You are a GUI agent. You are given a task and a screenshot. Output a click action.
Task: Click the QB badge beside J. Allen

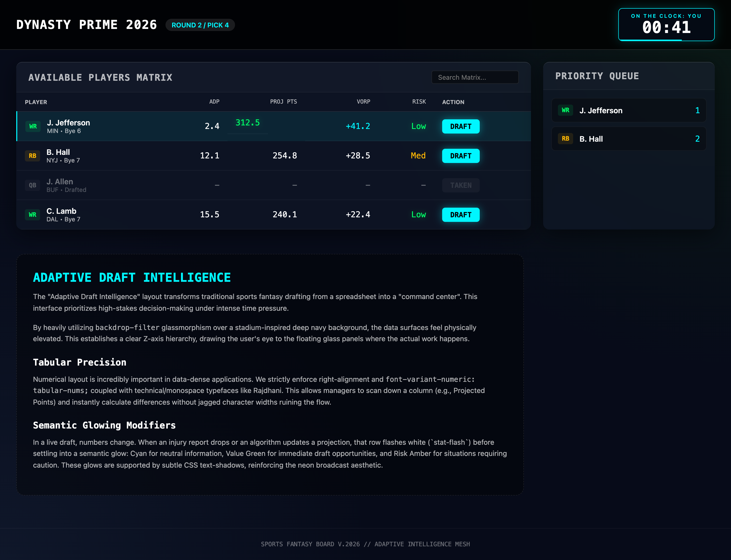click(32, 185)
